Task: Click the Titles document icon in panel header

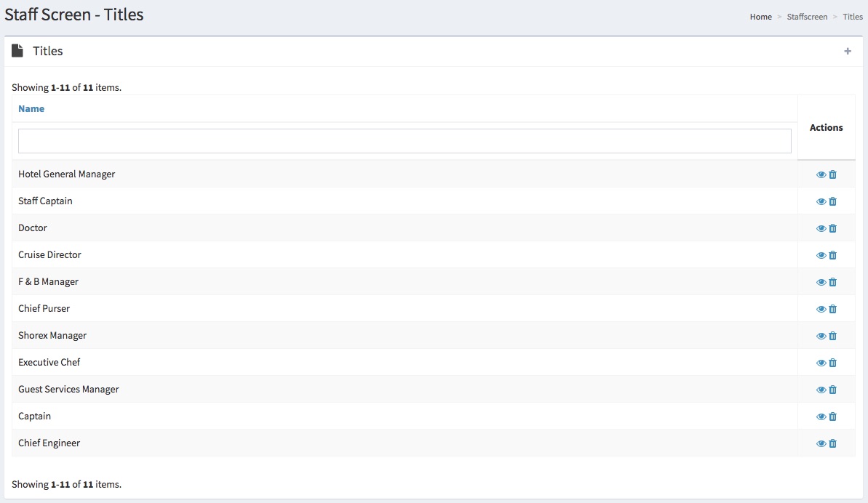Action: [x=17, y=51]
